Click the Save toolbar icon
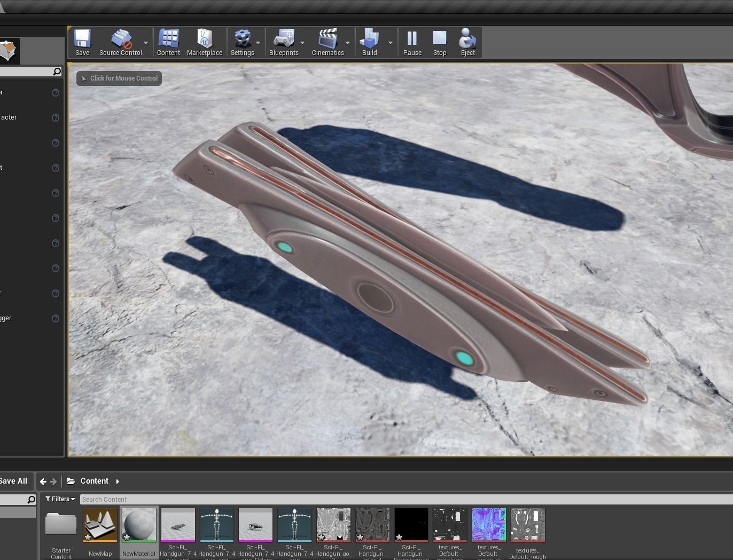The height and width of the screenshot is (560, 733). click(x=82, y=42)
